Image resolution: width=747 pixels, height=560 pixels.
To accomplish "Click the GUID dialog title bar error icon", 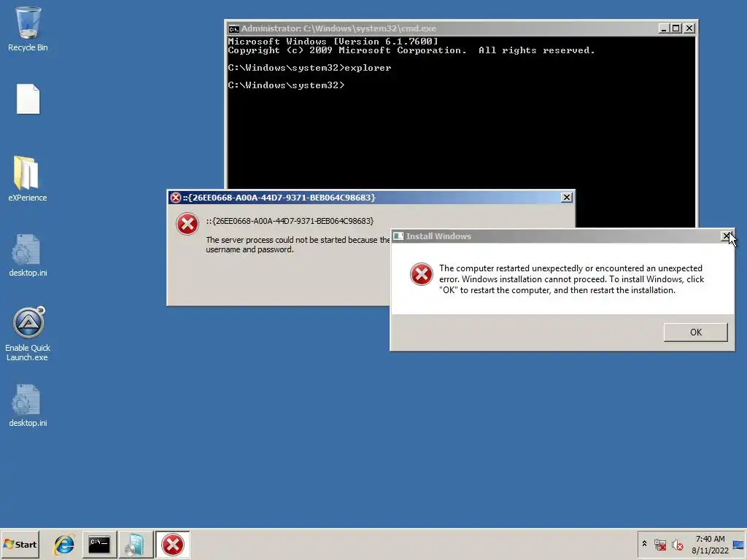I will coord(176,197).
